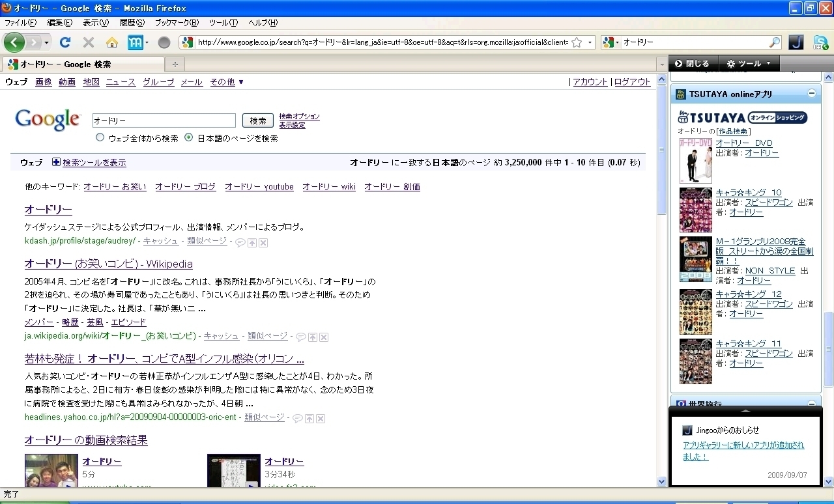Close the sidebar with the 閉じる button
Viewport: 834px width, 504px height.
[x=692, y=64]
